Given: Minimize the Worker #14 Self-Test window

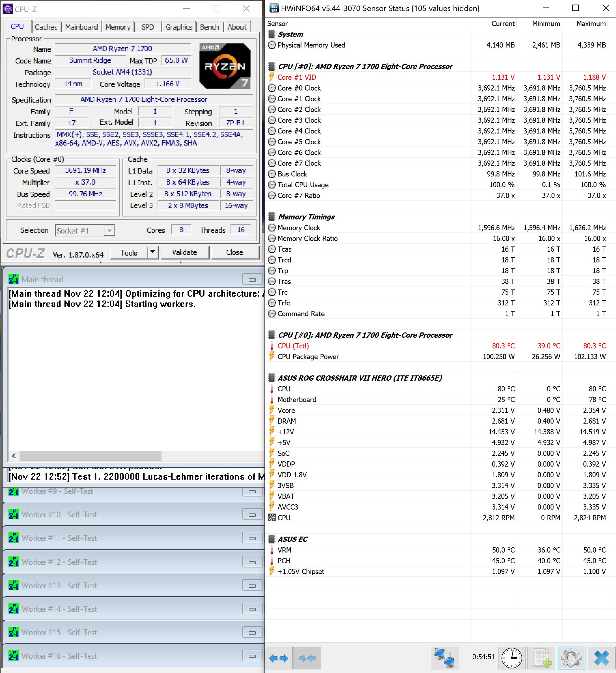Looking at the screenshot, I should tap(252, 609).
